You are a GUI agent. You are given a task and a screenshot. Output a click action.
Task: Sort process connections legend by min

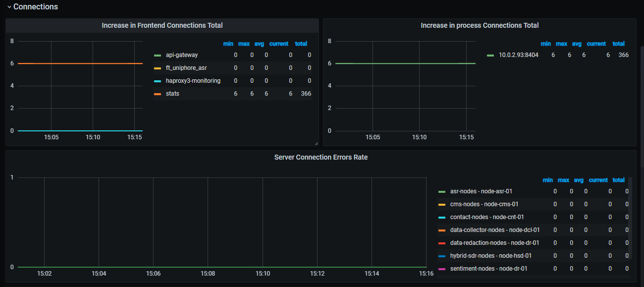point(546,44)
